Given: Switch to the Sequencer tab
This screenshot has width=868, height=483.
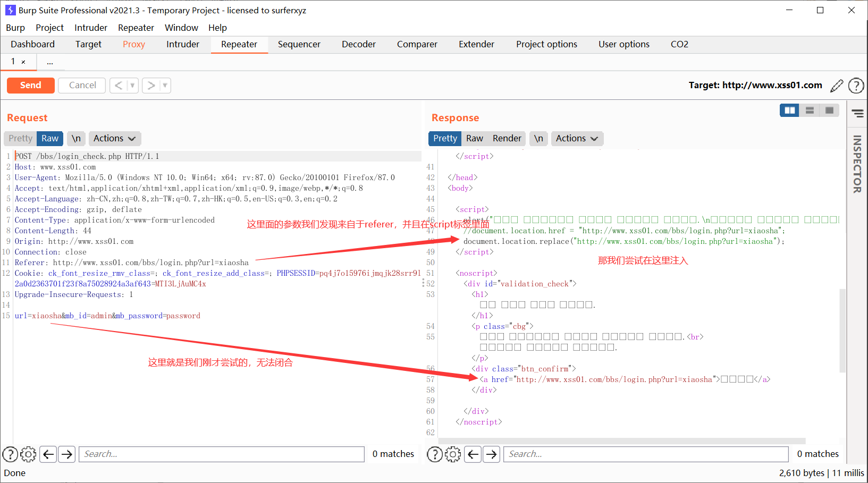Looking at the screenshot, I should (299, 45).
